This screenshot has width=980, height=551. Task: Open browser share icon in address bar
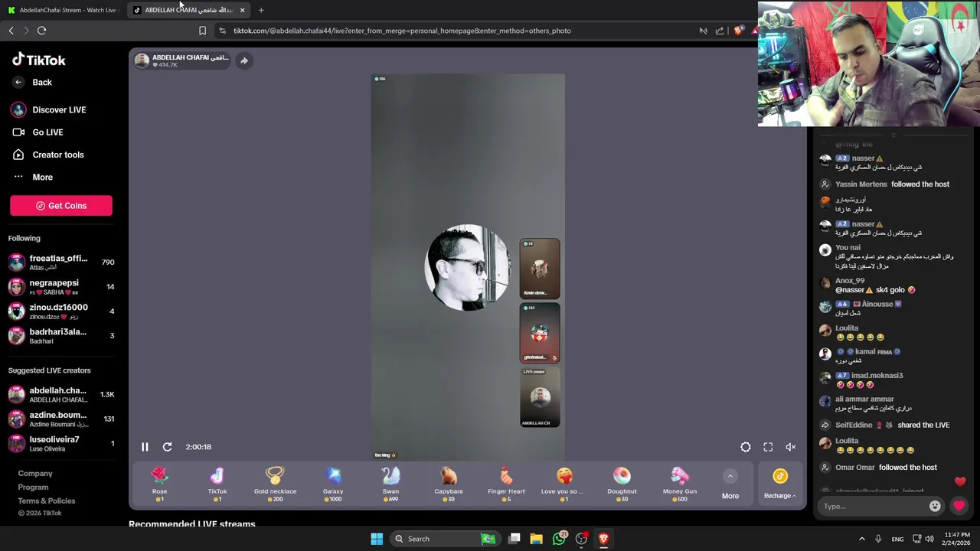pyautogui.click(x=720, y=31)
